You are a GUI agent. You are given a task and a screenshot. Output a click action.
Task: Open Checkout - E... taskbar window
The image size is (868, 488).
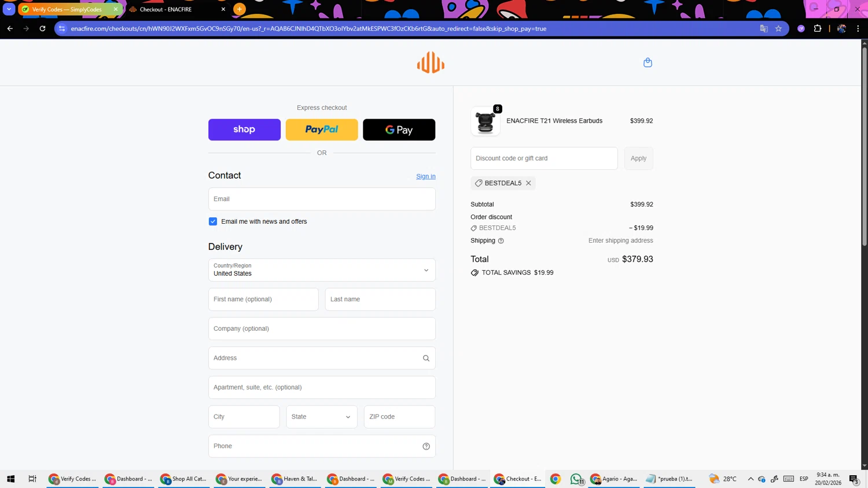tap(518, 479)
